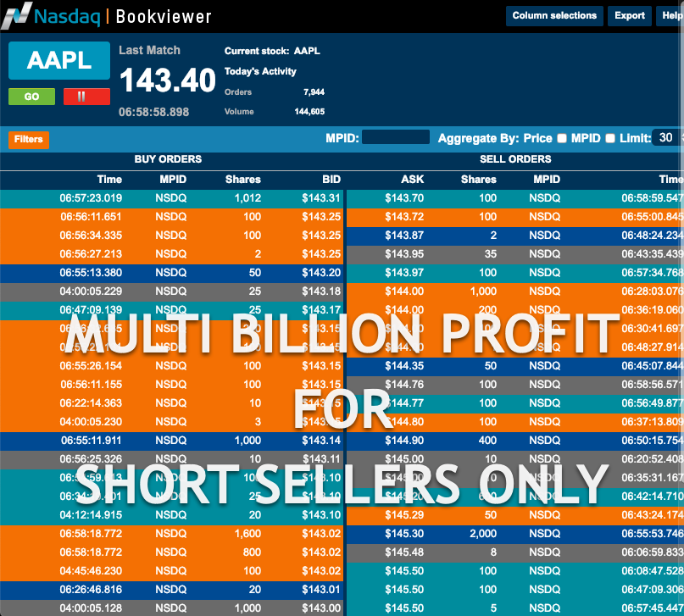684x616 pixels.
Task: Click the 2,000 shares sell cell
Action: [x=483, y=534]
